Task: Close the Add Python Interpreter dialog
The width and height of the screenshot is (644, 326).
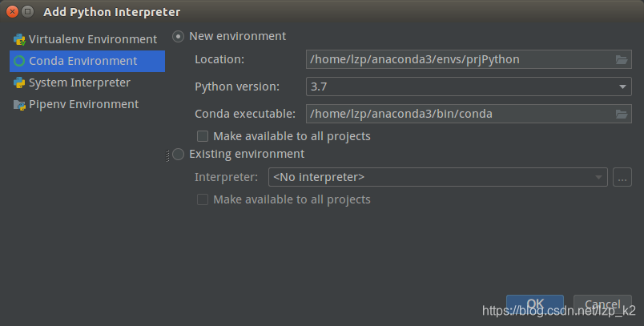Action: coord(12,12)
